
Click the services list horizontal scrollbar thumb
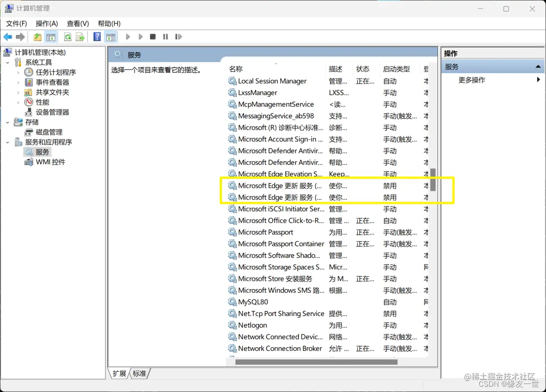click(316, 362)
